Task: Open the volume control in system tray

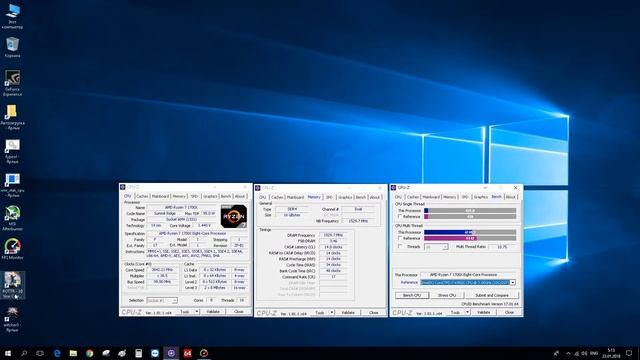Action: pyautogui.click(x=584, y=353)
